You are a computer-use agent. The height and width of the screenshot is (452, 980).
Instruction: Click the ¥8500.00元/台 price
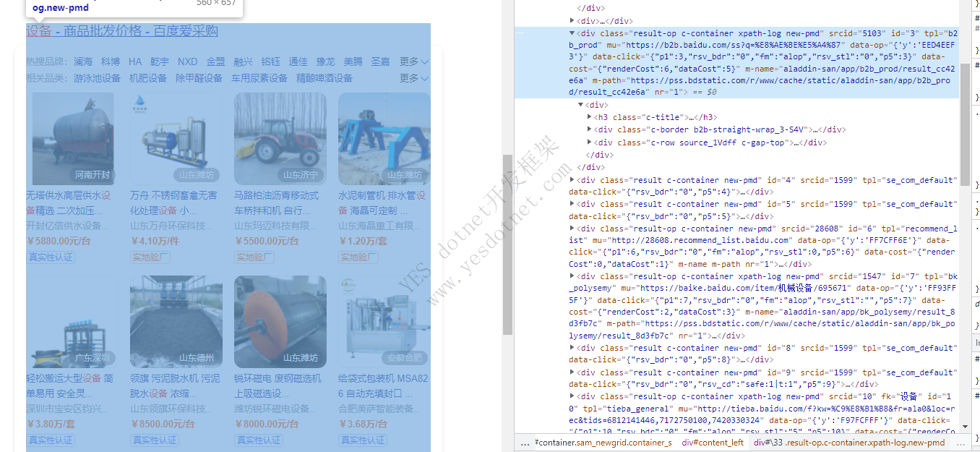tap(163, 424)
